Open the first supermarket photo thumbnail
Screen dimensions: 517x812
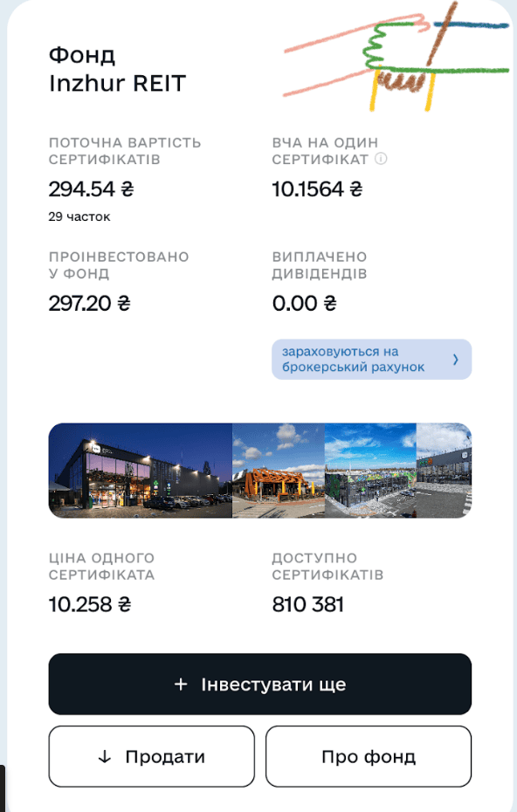click(x=140, y=471)
